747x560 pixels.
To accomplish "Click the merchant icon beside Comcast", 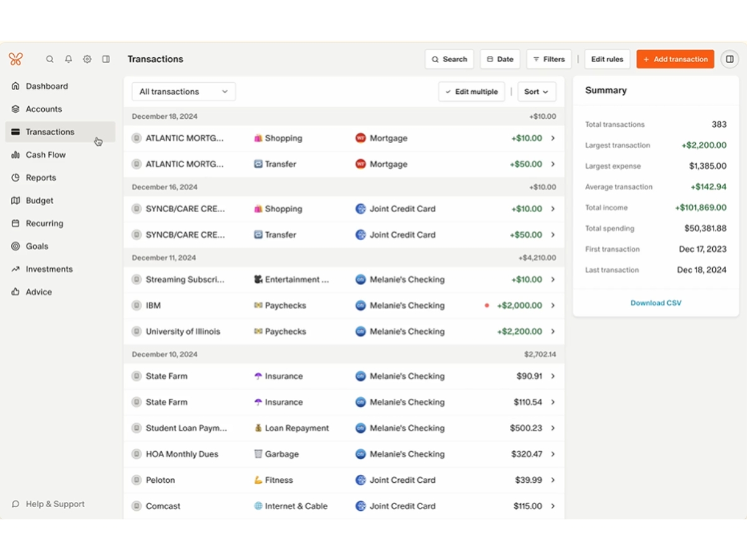I will point(136,506).
